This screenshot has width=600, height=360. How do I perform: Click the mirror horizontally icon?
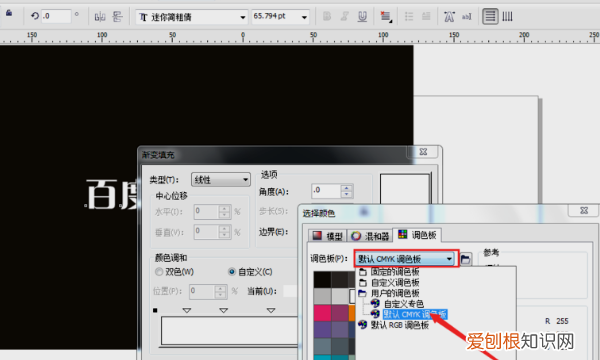pyautogui.click(x=100, y=17)
